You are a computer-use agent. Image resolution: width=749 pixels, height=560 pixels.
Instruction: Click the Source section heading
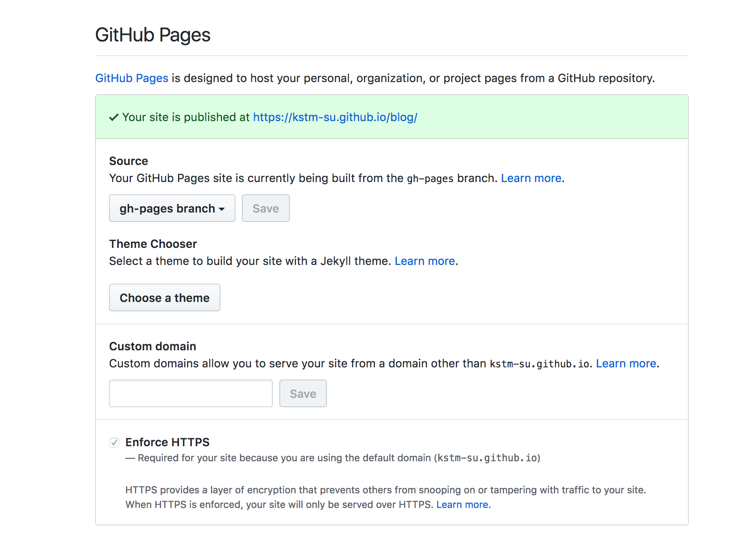point(128,161)
